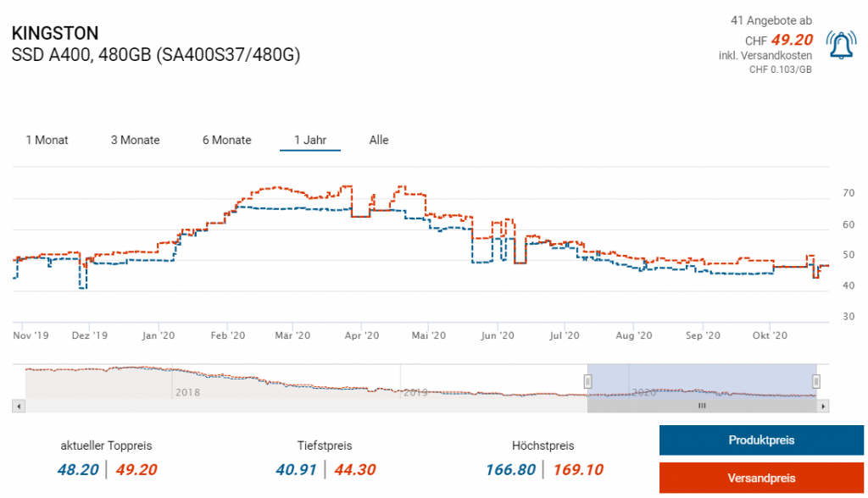Click the scrollbar right arrow under the navigator
The width and height of the screenshot is (868, 498).
(x=823, y=407)
